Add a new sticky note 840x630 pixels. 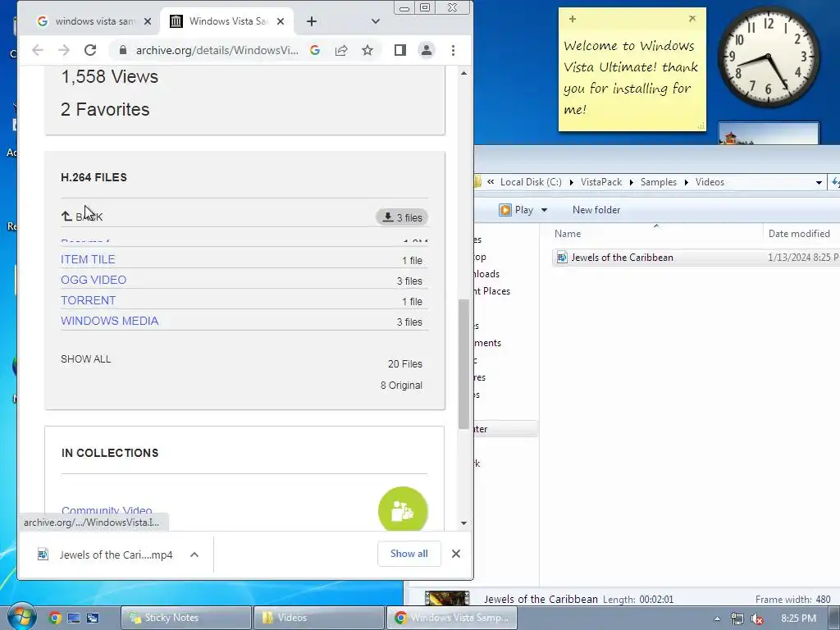pos(572,19)
